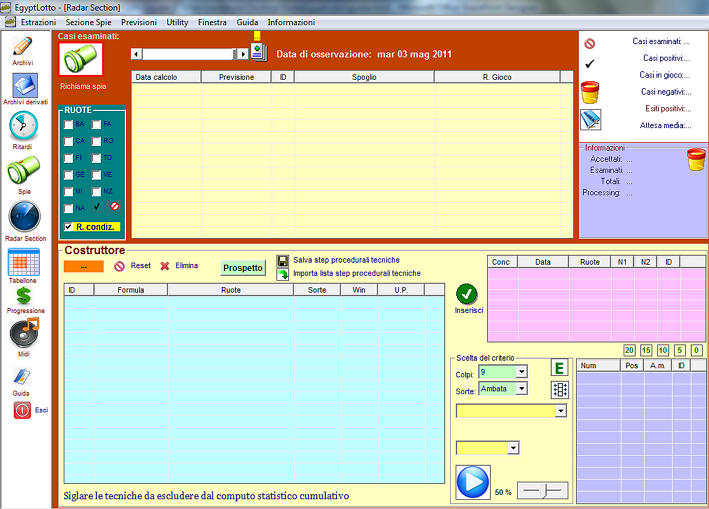Click the Reset prohibition icon
The height and width of the screenshot is (509, 709).
119,266
